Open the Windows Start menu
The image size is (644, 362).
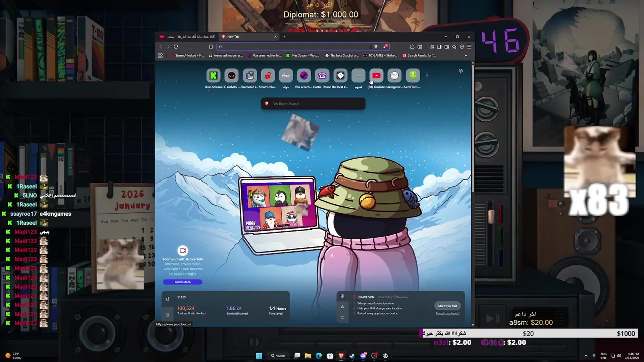(259, 356)
